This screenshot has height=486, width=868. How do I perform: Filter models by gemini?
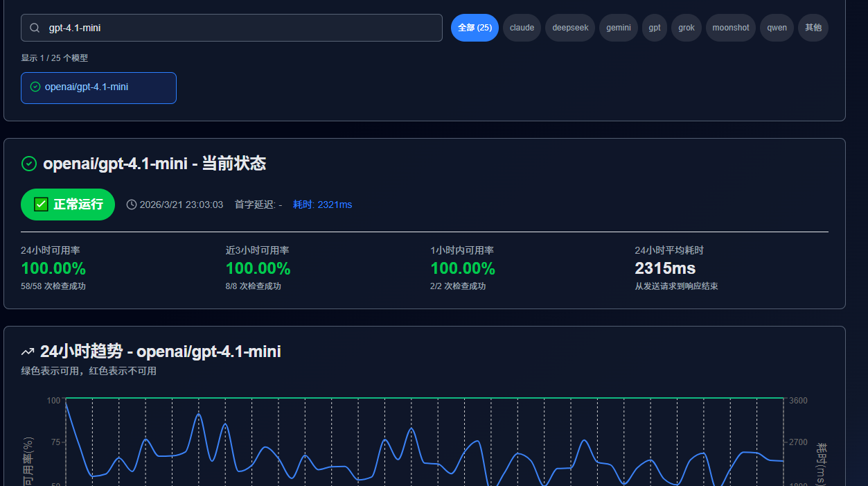[619, 28]
